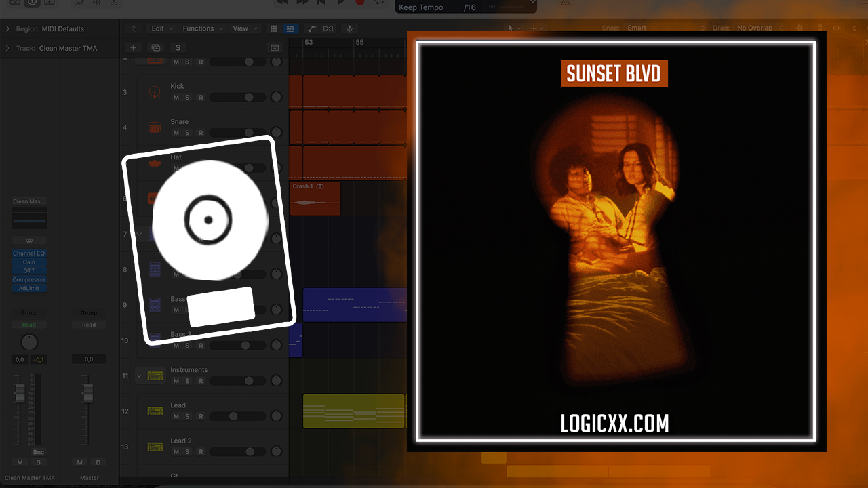The width and height of the screenshot is (868, 488).
Task: Mute the Kick track
Action: 176,98
